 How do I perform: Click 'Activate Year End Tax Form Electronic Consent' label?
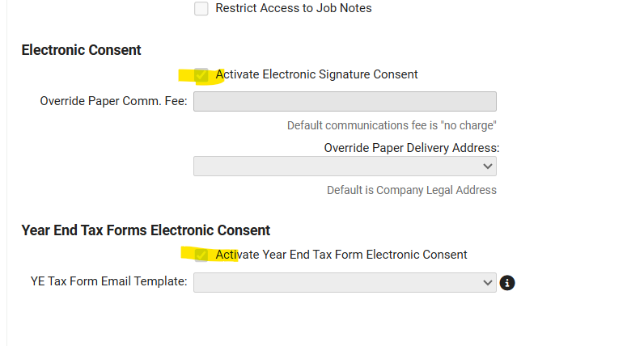[341, 255]
